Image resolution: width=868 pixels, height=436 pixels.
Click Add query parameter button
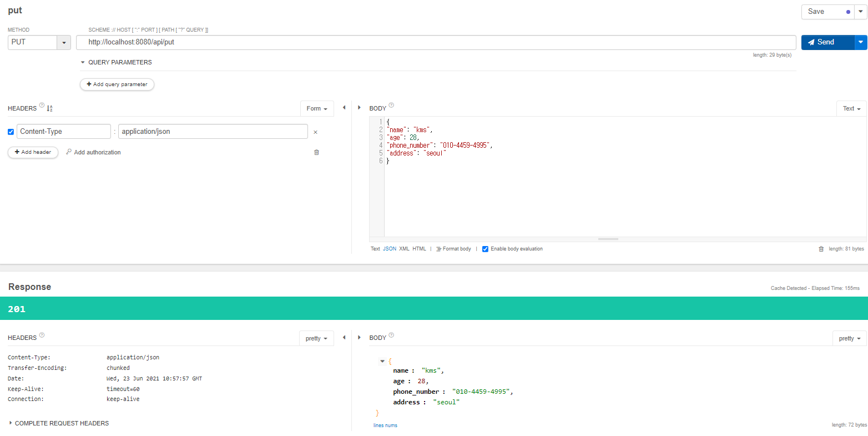[117, 84]
